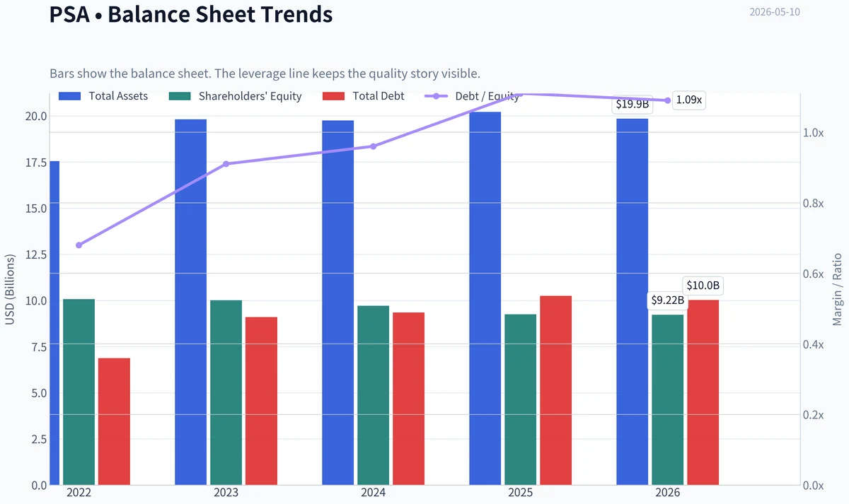Image resolution: width=849 pixels, height=504 pixels.
Task: Select the 2026 purple leverage line point
Action: (668, 100)
